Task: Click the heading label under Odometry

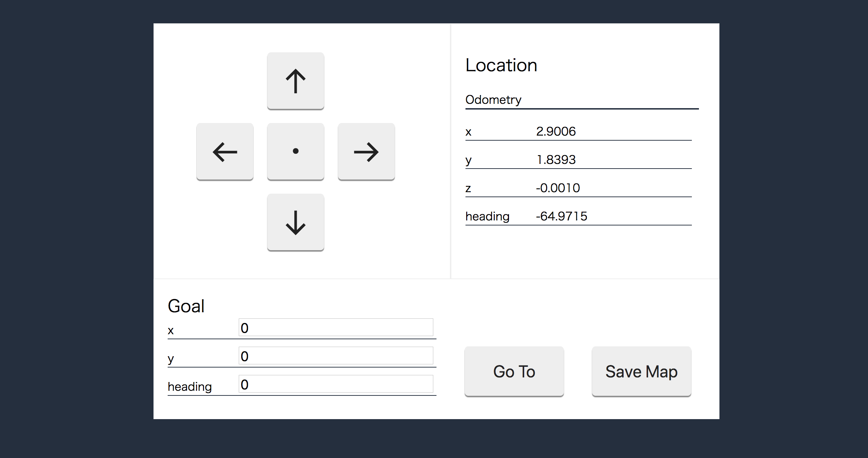Action: [x=487, y=216]
